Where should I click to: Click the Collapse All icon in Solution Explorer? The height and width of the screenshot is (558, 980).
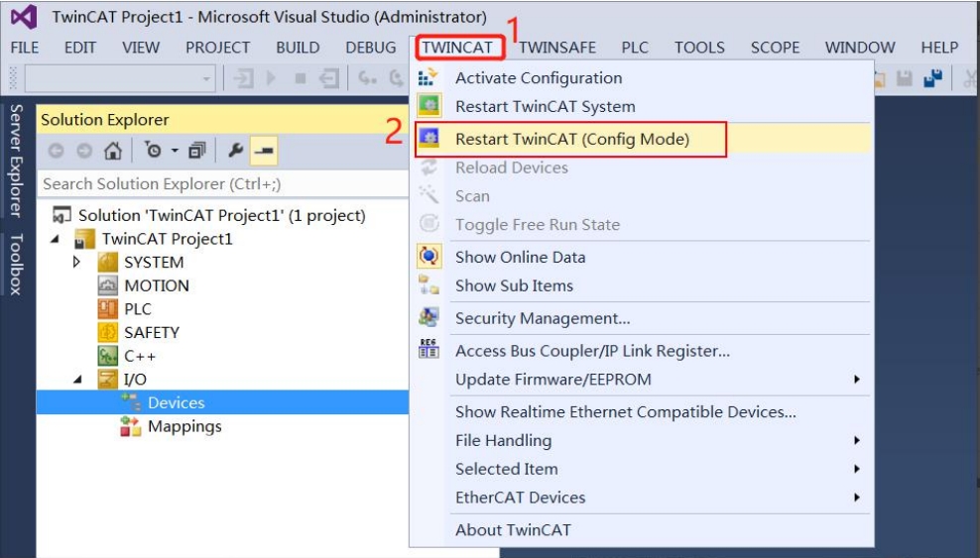click(196, 151)
